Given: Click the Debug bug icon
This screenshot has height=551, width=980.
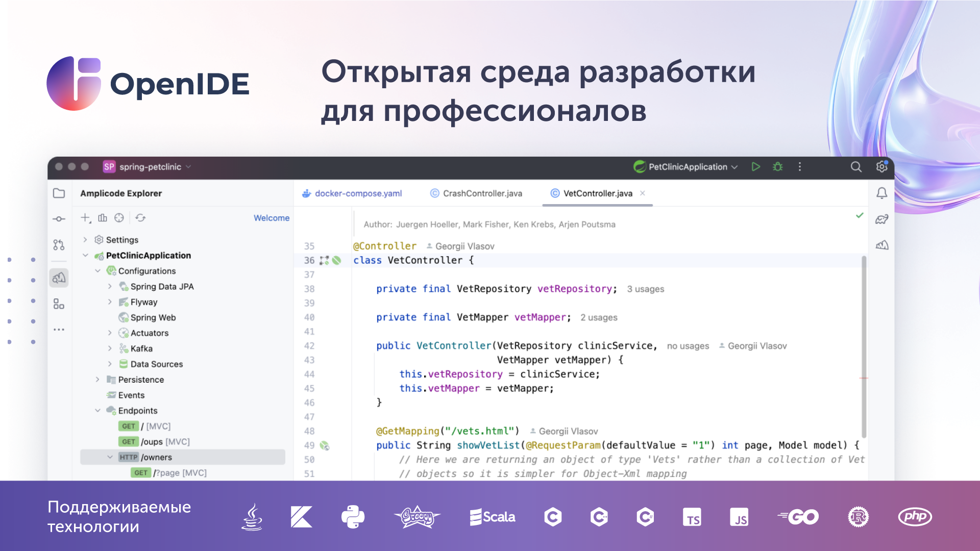Looking at the screenshot, I should 777,167.
